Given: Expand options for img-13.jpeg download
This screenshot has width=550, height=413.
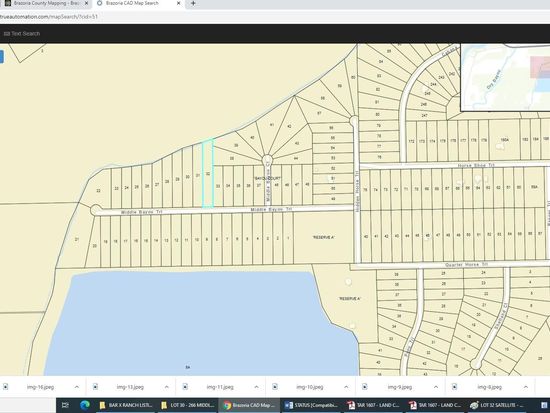Looking at the screenshot, I should (x=167, y=387).
